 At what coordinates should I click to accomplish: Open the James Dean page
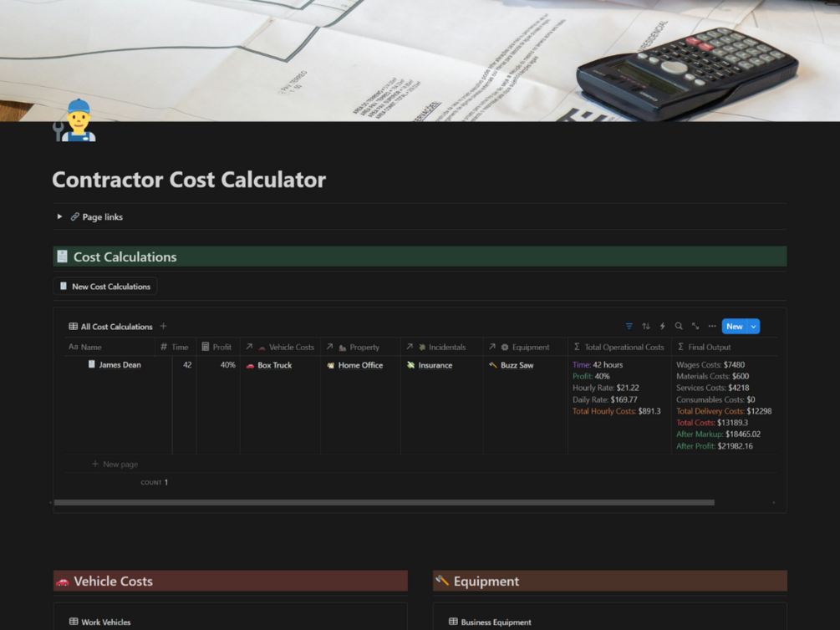(120, 365)
